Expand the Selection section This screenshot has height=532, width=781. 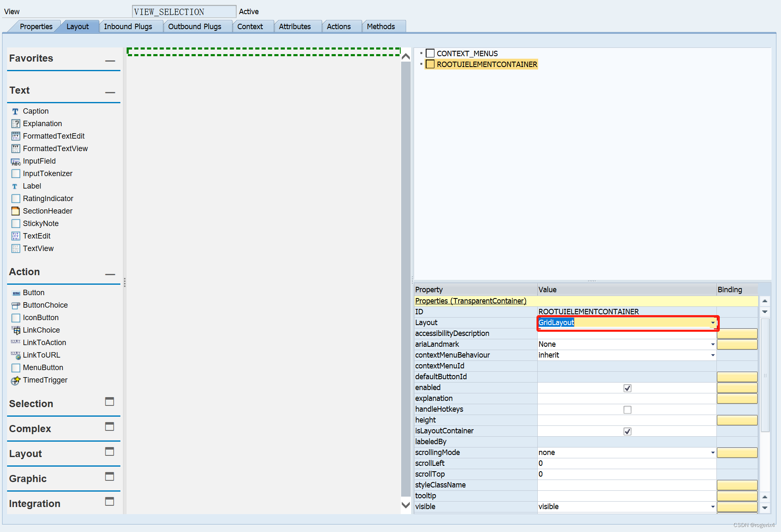pos(110,402)
